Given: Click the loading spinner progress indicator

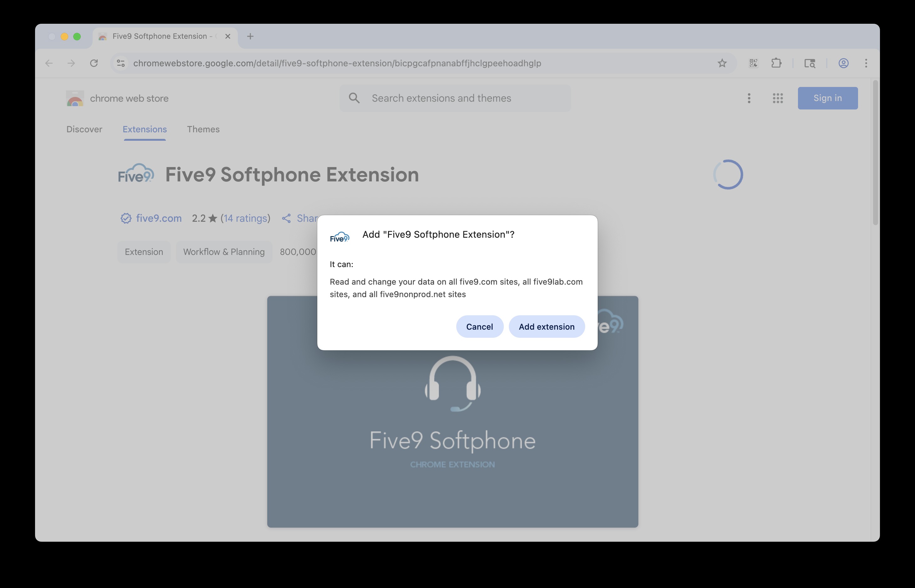Looking at the screenshot, I should 728,175.
